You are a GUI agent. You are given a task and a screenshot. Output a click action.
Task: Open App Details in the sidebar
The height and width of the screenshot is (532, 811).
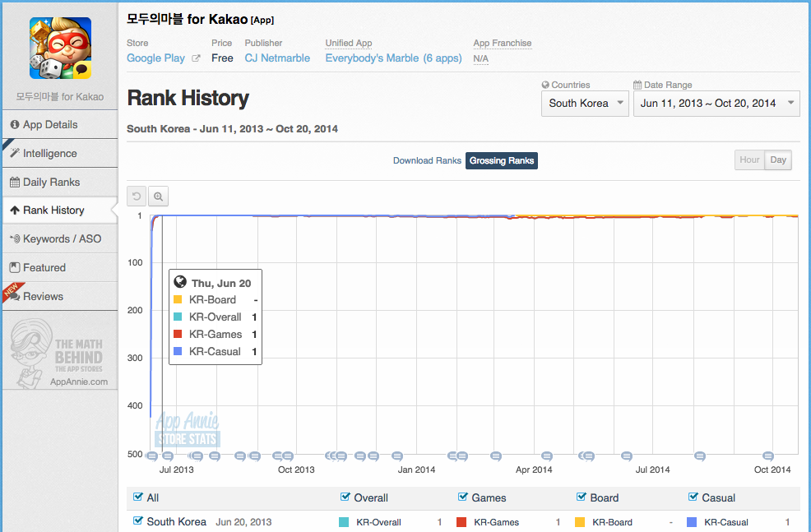[x=60, y=125]
